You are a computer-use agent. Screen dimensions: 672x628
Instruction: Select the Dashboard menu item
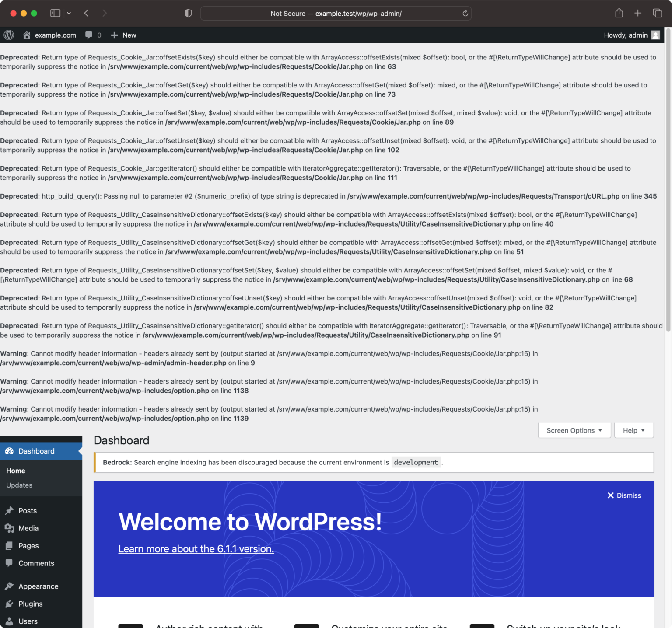tap(41, 451)
